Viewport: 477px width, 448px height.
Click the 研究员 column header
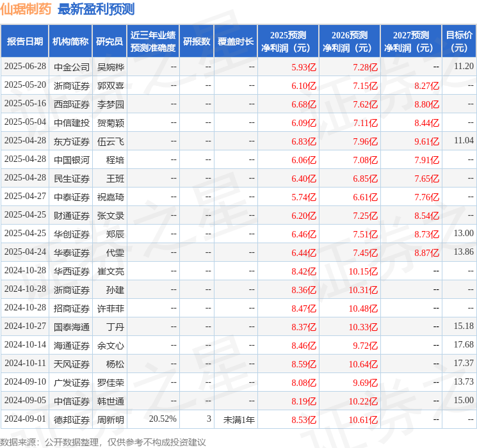click(109, 42)
